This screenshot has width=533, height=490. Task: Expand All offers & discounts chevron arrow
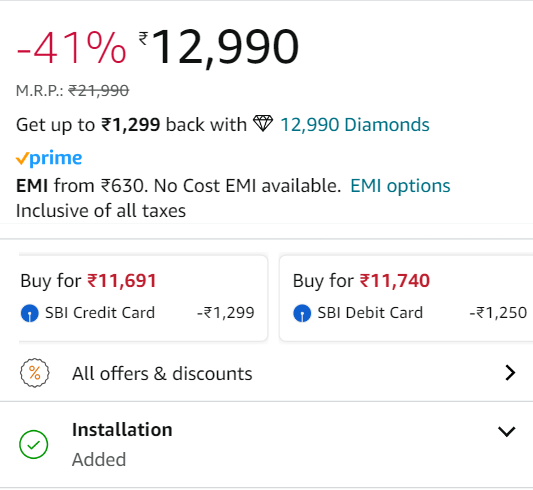[510, 373]
